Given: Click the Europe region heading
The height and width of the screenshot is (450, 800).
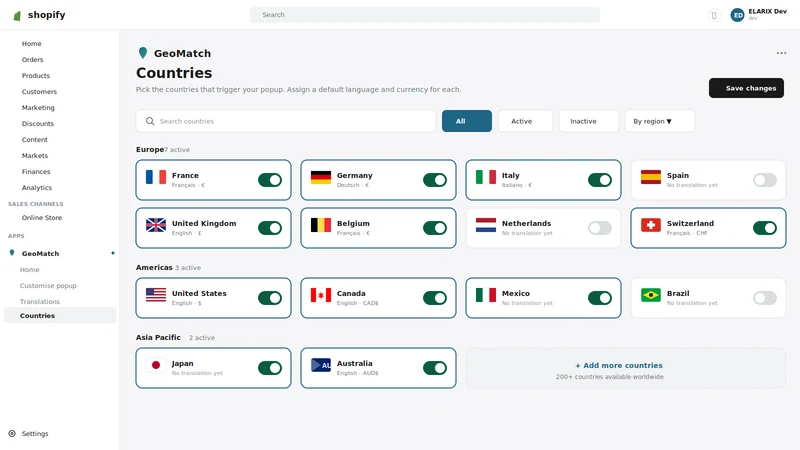Looking at the screenshot, I should pyautogui.click(x=150, y=149).
